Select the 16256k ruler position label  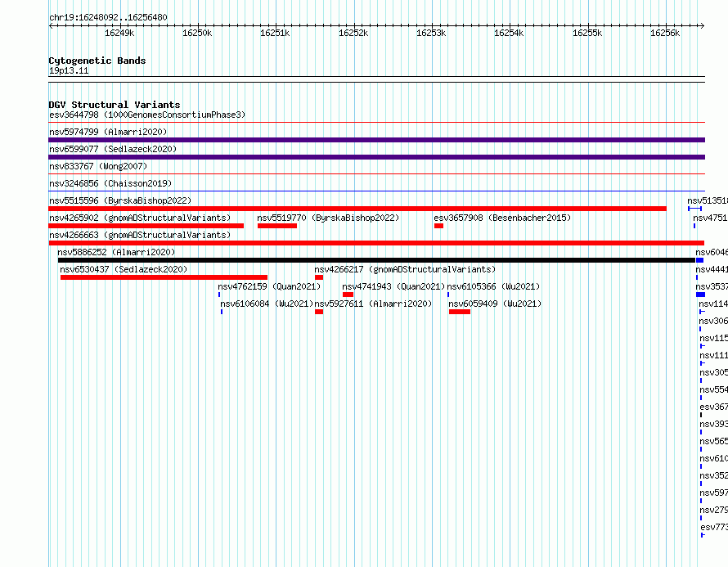point(665,33)
